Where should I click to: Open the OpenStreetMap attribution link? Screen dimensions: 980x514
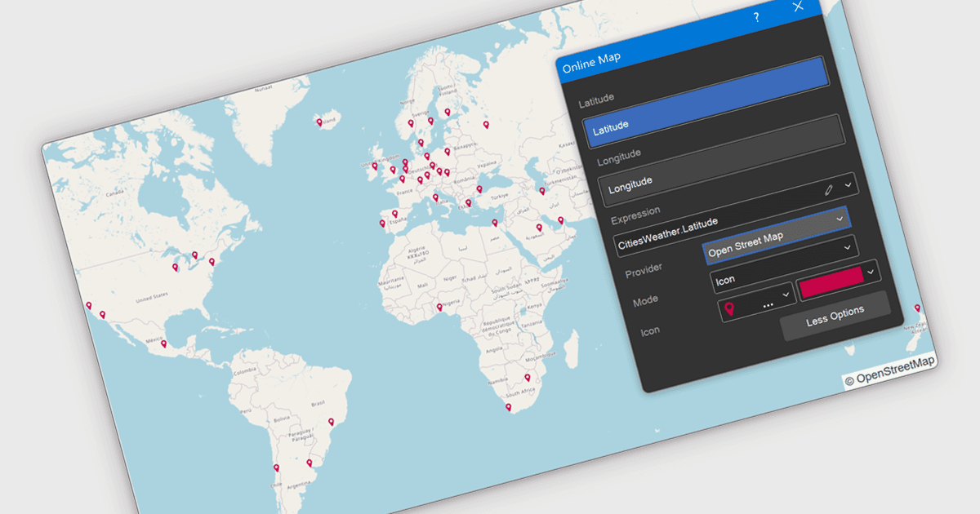891,371
